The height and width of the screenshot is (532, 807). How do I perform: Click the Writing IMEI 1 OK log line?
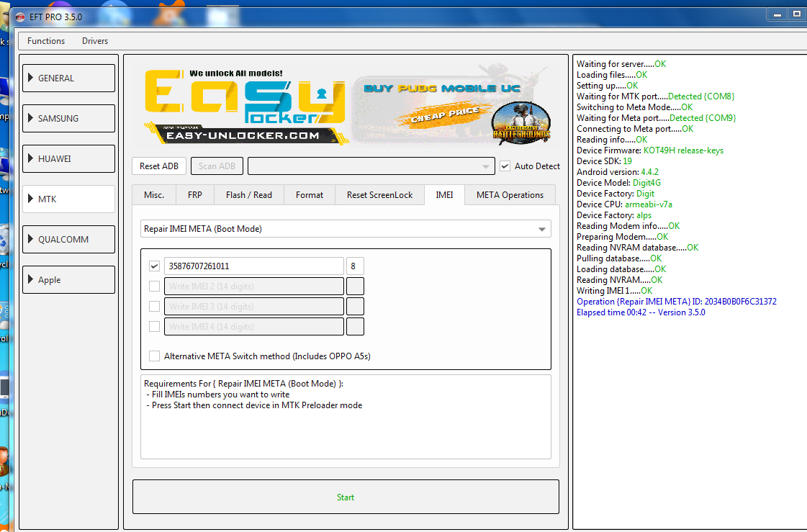(x=615, y=291)
